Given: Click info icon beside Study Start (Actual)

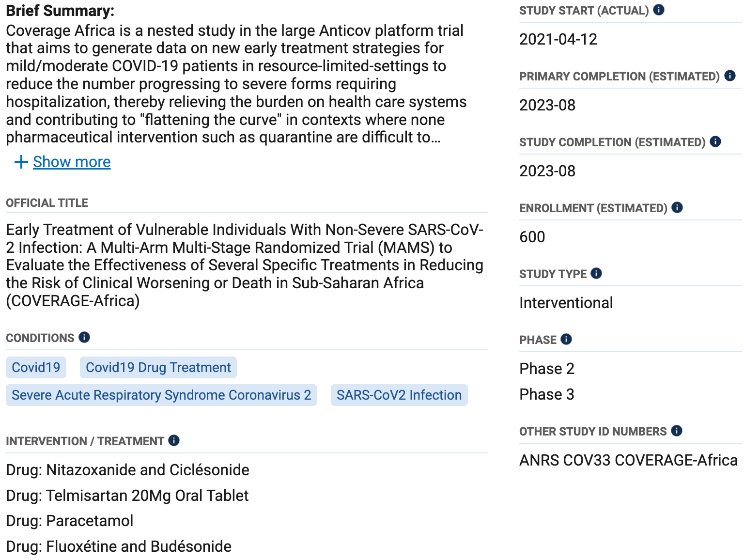Looking at the screenshot, I should pyautogui.click(x=658, y=10).
